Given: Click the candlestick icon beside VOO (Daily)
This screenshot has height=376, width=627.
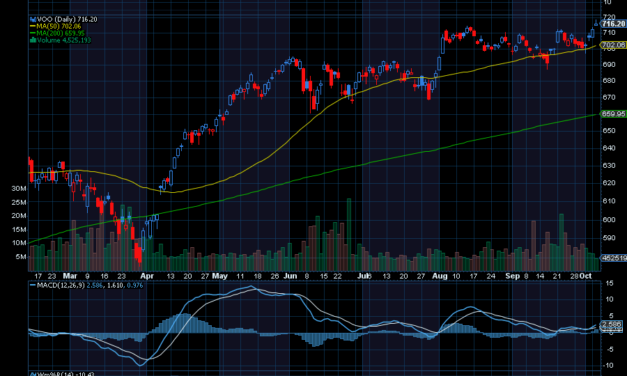Looking at the screenshot, I should click(x=33, y=19).
